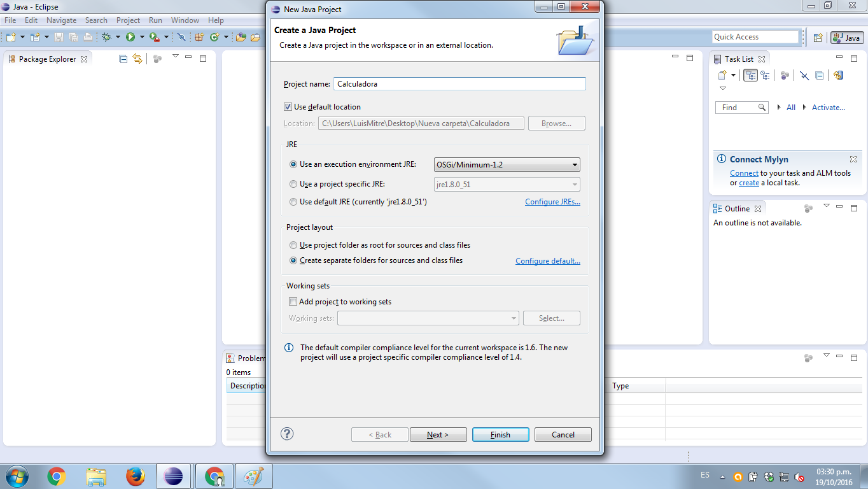Screen dimensions: 868x489
Task: Expand the Task List view menu triangle
Action: click(723, 89)
